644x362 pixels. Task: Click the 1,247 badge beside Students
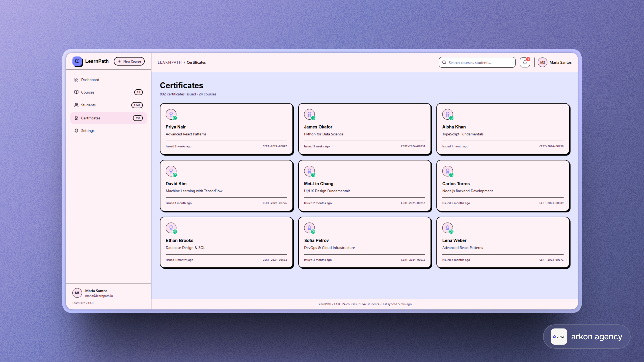pyautogui.click(x=137, y=105)
